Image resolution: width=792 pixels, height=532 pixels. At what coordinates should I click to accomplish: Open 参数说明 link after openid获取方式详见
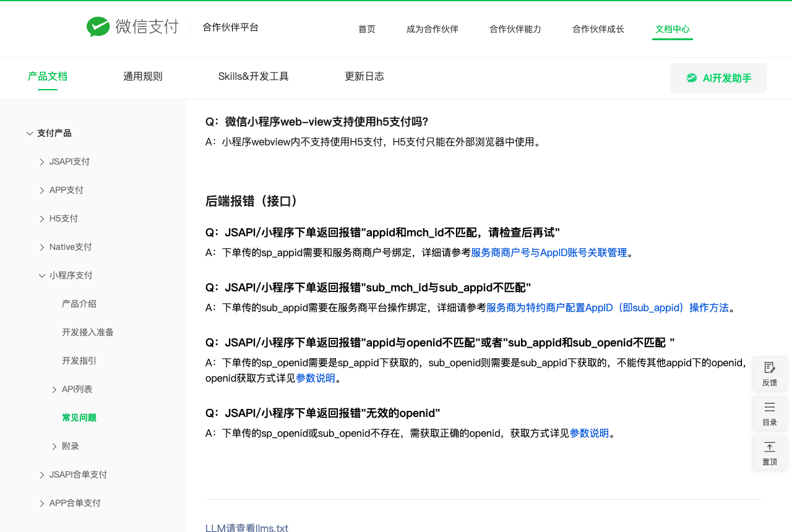tap(316, 378)
